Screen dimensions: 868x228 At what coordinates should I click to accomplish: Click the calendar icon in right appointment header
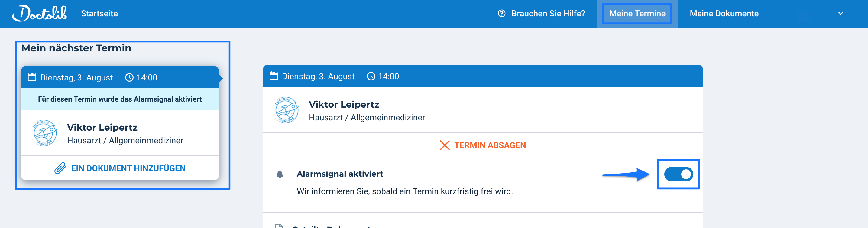(274, 76)
